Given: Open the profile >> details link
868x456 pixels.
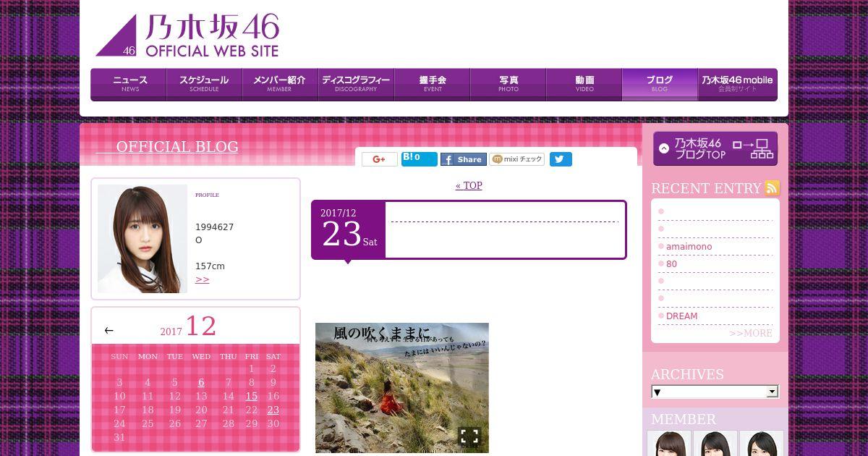Looking at the screenshot, I should click(202, 279).
